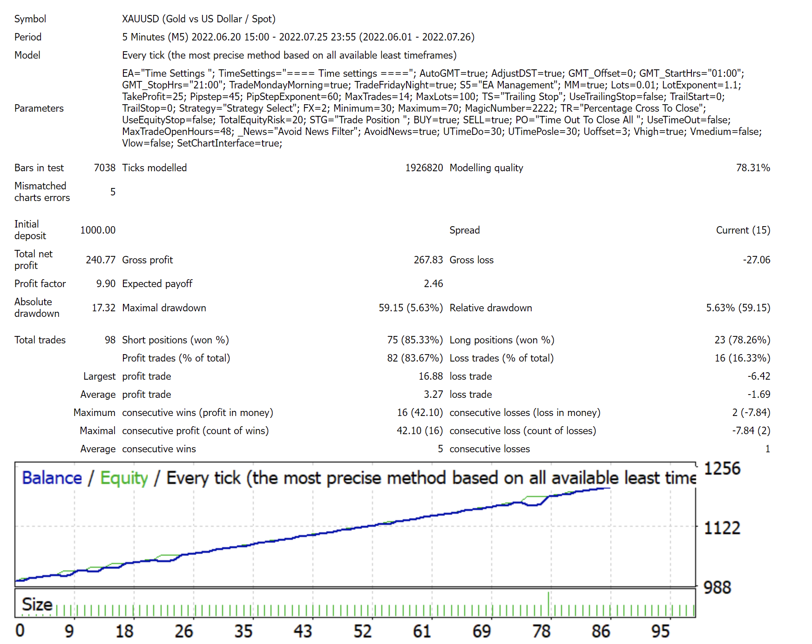
Task: Click the X-axis trade number 18
Action: (124, 631)
